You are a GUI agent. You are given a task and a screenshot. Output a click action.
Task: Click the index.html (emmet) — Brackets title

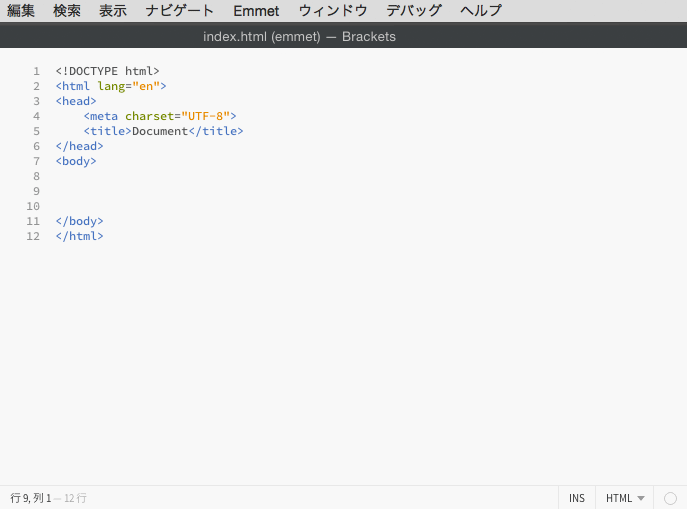point(299,36)
